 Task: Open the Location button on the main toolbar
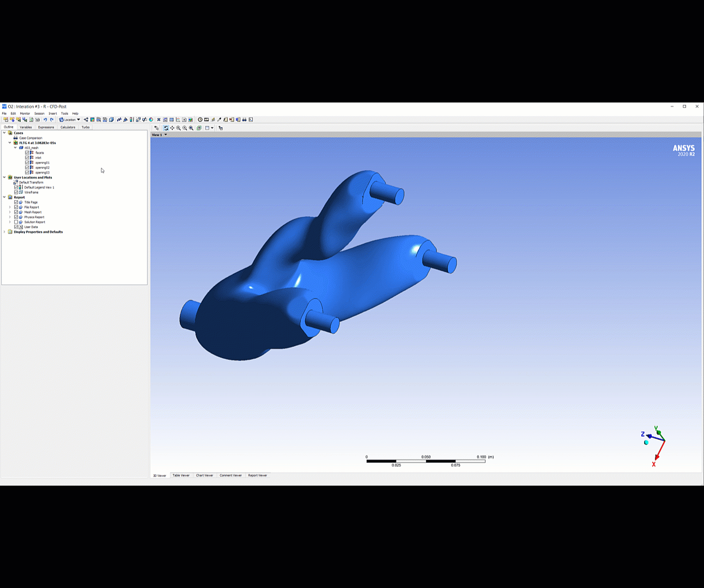(70, 119)
